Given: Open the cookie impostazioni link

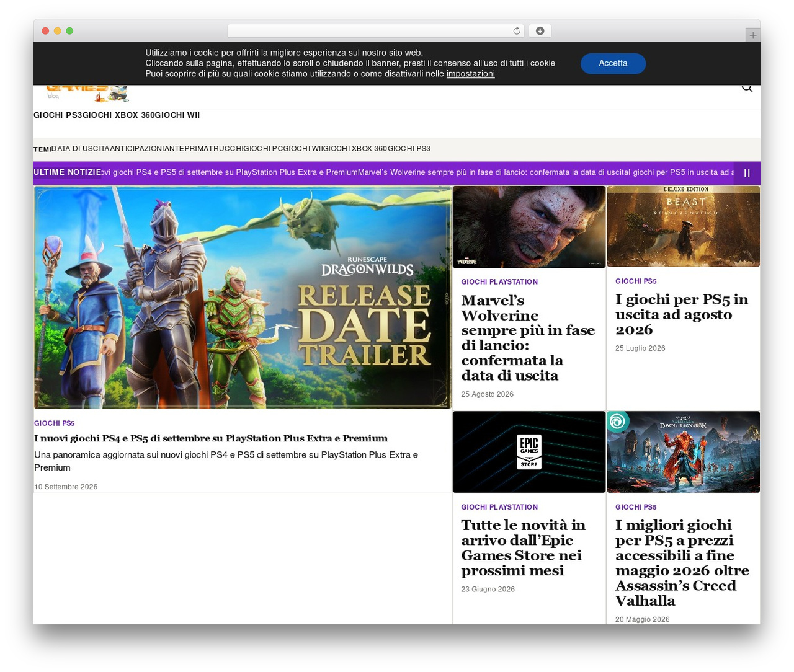Looking at the screenshot, I should pos(470,74).
